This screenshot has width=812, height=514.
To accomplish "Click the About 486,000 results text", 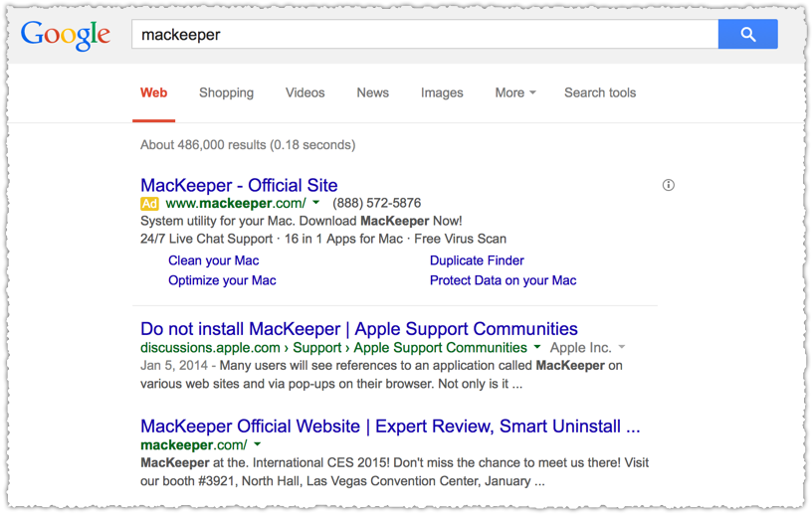I will pos(248,145).
